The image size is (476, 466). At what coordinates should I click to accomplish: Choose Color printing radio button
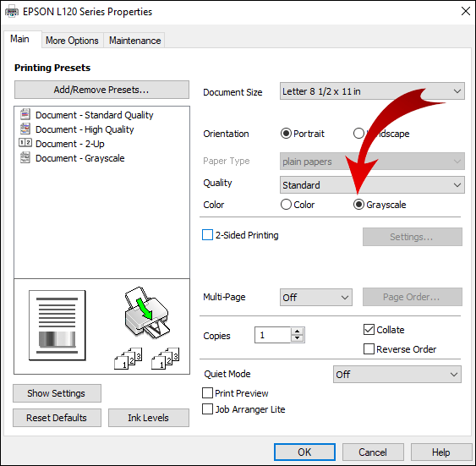coord(286,205)
